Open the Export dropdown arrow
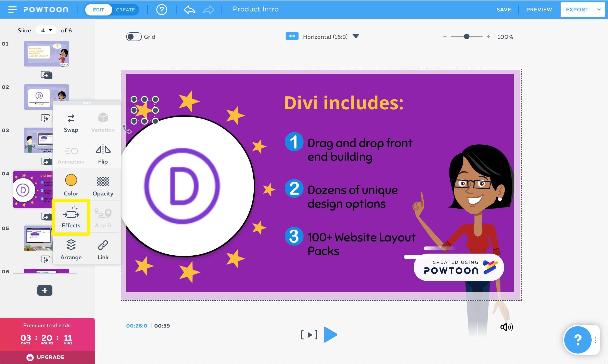 599,9
